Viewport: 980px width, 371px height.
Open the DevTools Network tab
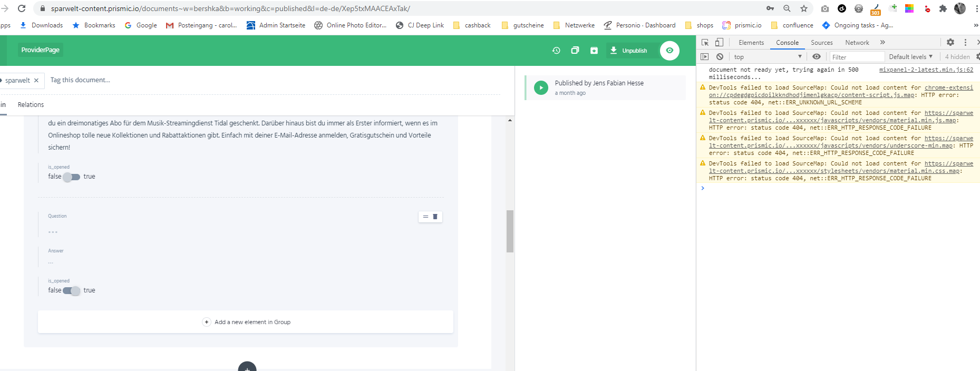coord(857,43)
